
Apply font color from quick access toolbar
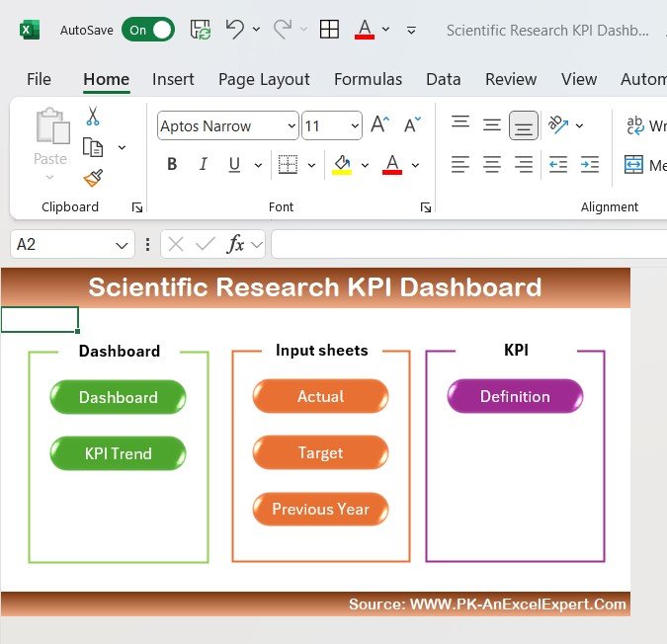(x=365, y=30)
